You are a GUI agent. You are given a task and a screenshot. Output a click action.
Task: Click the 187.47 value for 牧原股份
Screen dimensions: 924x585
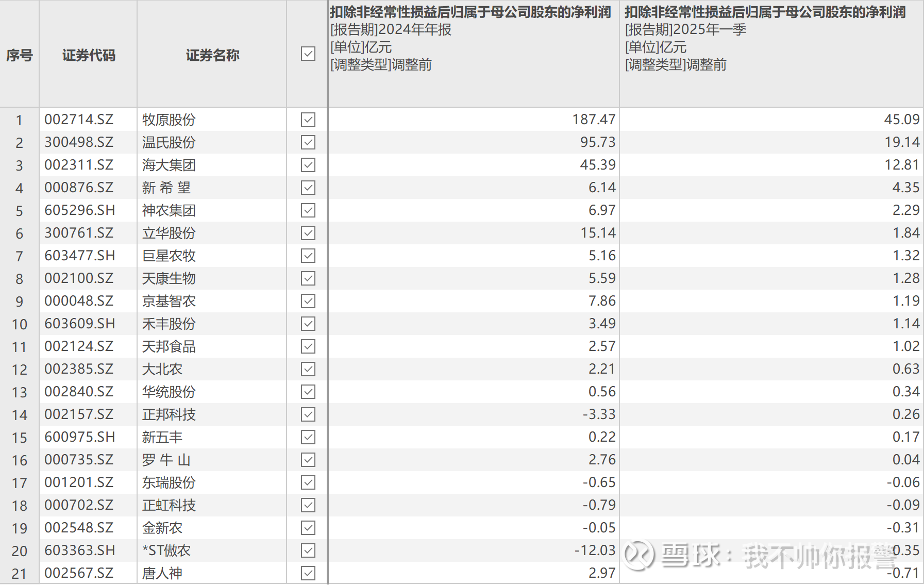coord(594,120)
